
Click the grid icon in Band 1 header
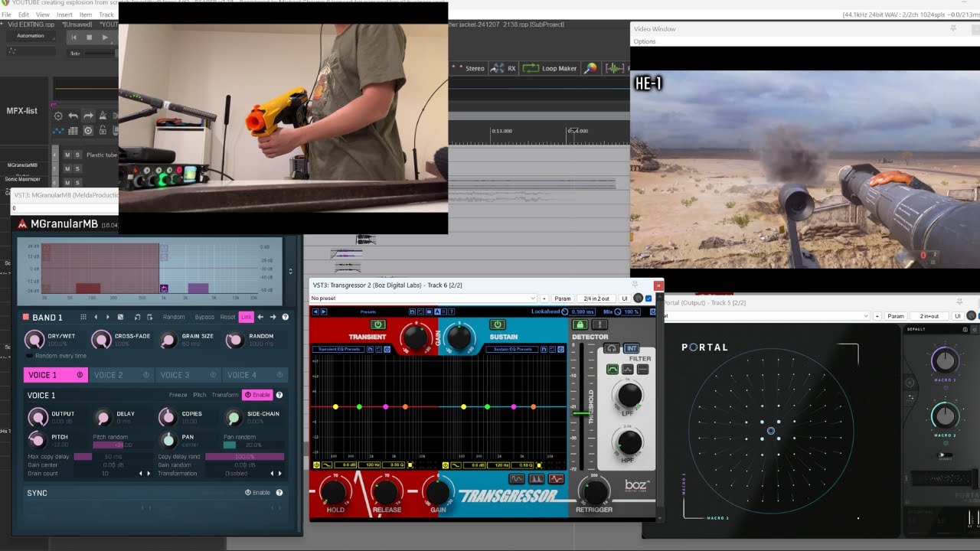83,317
